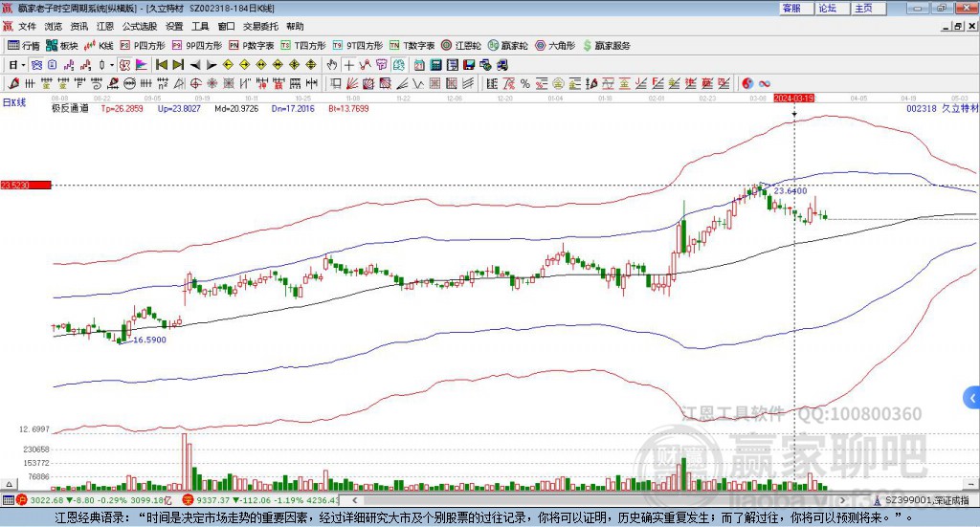The image size is (980, 527).
Task: Click the round 赢家 wheel icon in third toolbar
Action: coord(129,83)
